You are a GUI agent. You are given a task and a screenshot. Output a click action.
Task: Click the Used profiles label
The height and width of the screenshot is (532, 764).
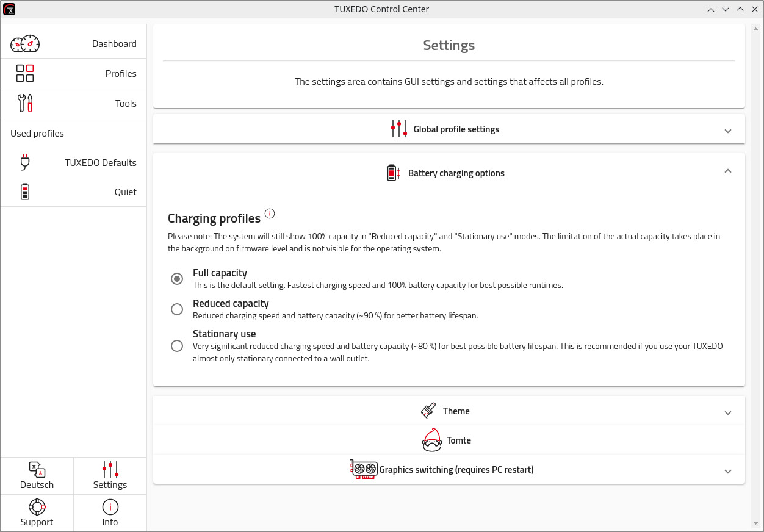pyautogui.click(x=37, y=134)
